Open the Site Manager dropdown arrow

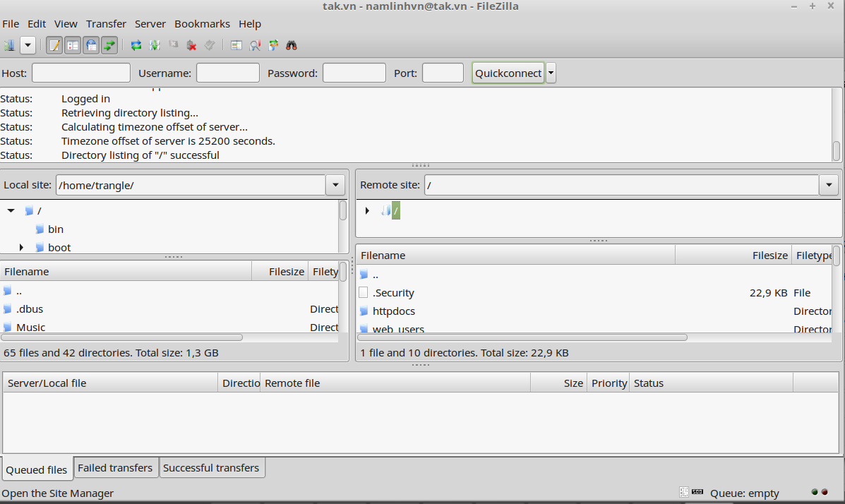click(x=28, y=45)
